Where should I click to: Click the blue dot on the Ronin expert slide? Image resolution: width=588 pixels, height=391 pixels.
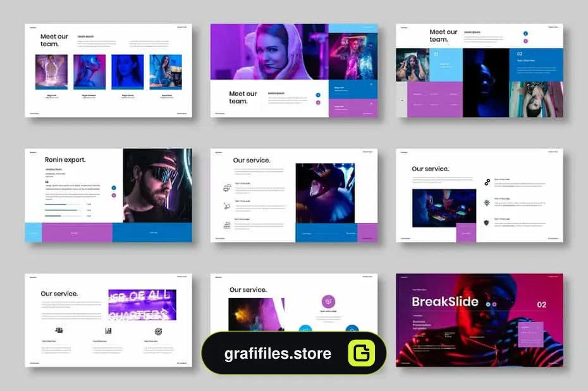[114, 188]
